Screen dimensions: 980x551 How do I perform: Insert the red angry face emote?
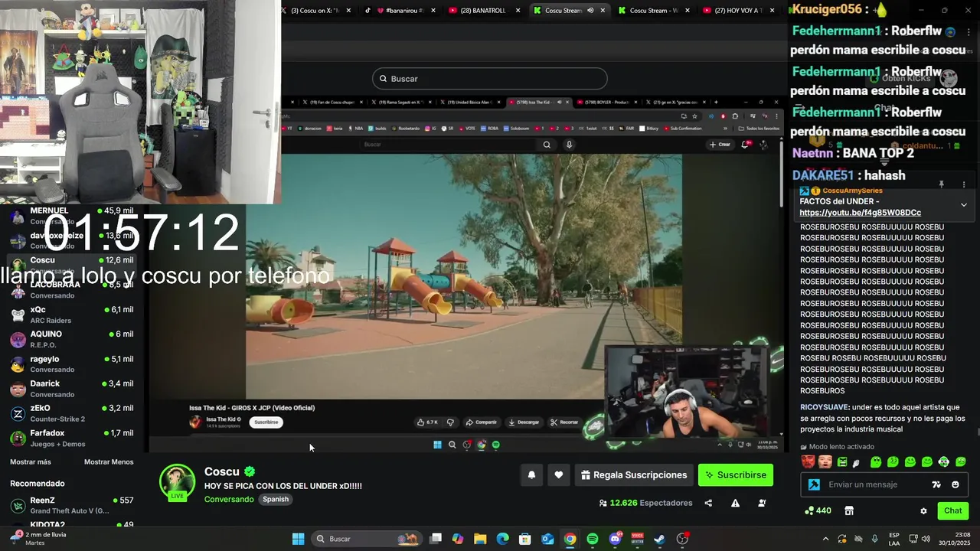(807, 462)
